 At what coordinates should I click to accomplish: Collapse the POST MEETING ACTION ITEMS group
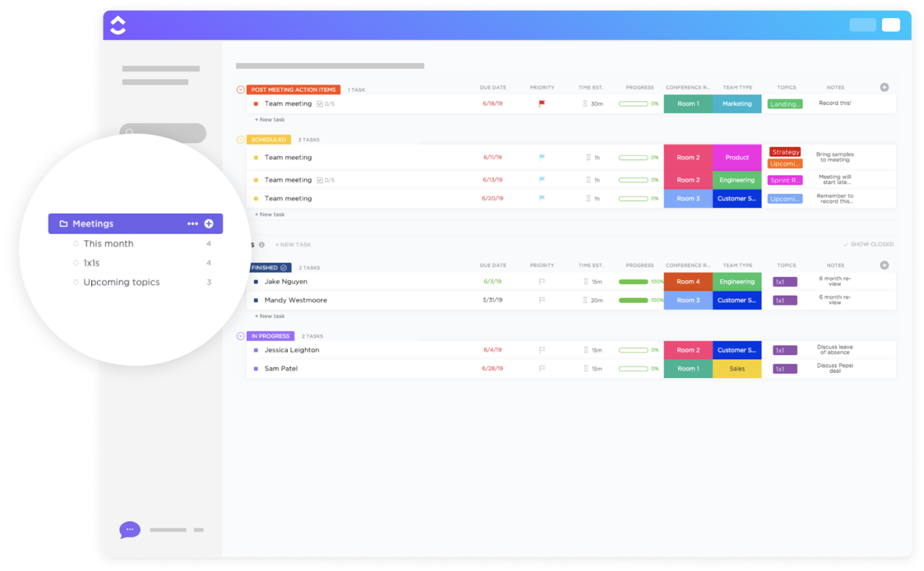tap(240, 88)
